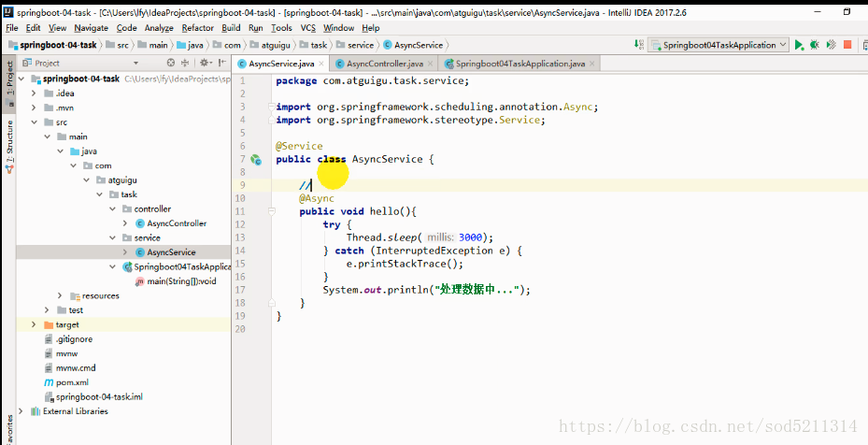Click the @Async annotation on line 10
868x445 pixels.
tap(317, 198)
